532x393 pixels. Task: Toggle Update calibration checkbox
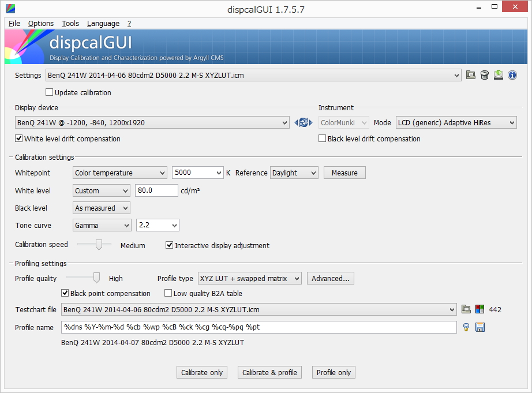[78, 92]
